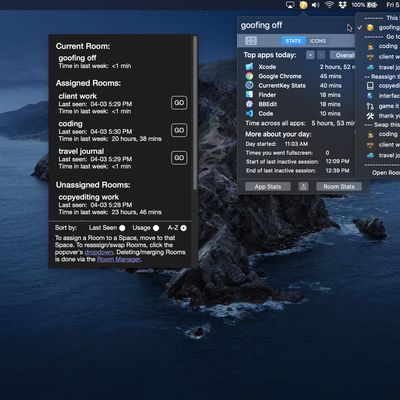
Task: Click the Code app icon in top apps
Action: pyautogui.click(x=249, y=113)
